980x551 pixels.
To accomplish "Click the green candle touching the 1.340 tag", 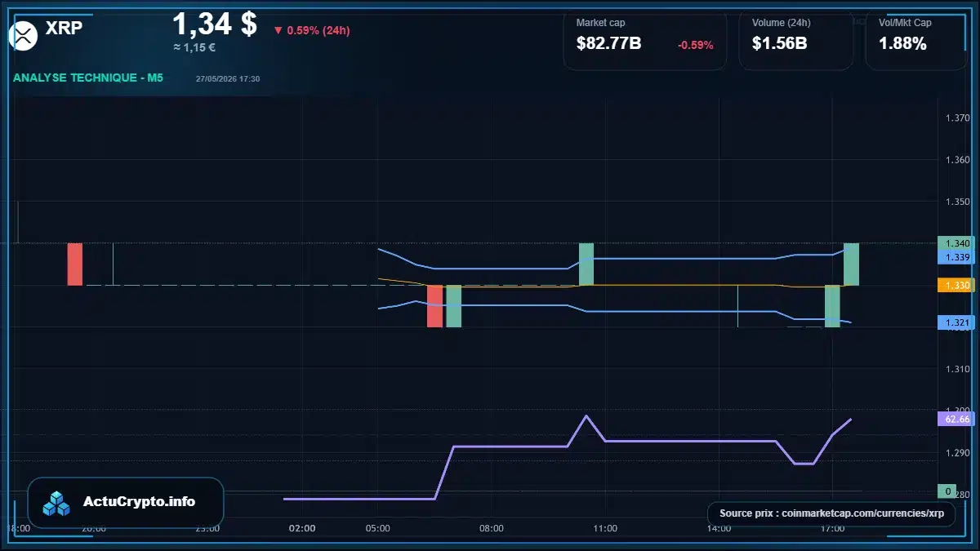I will point(851,264).
